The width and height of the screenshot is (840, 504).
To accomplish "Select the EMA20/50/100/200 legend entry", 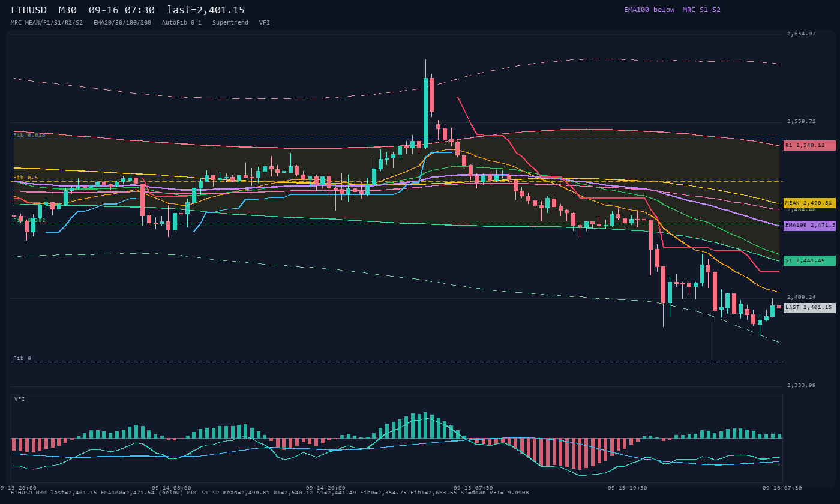I will (122, 22).
